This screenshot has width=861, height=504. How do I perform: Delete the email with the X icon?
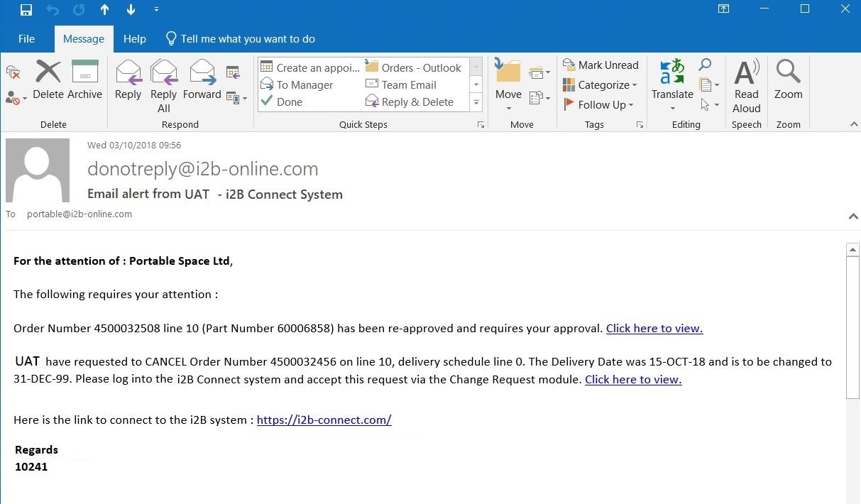(48, 79)
